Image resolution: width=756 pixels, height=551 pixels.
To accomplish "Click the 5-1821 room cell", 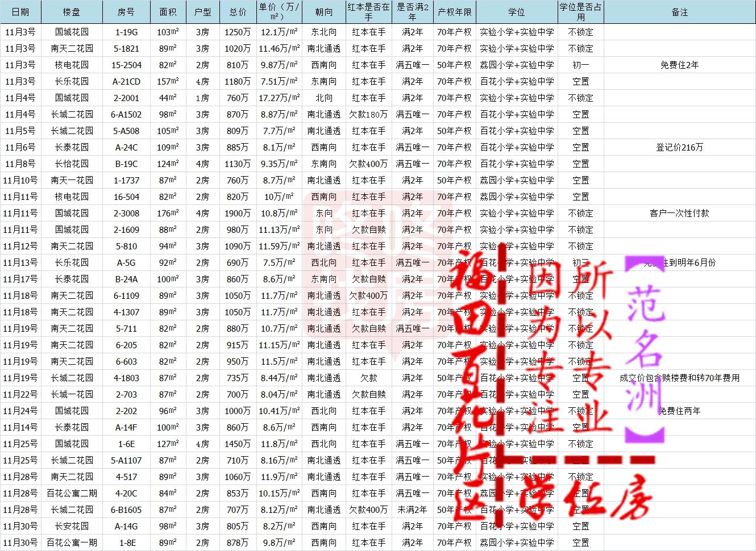I will pyautogui.click(x=126, y=49).
